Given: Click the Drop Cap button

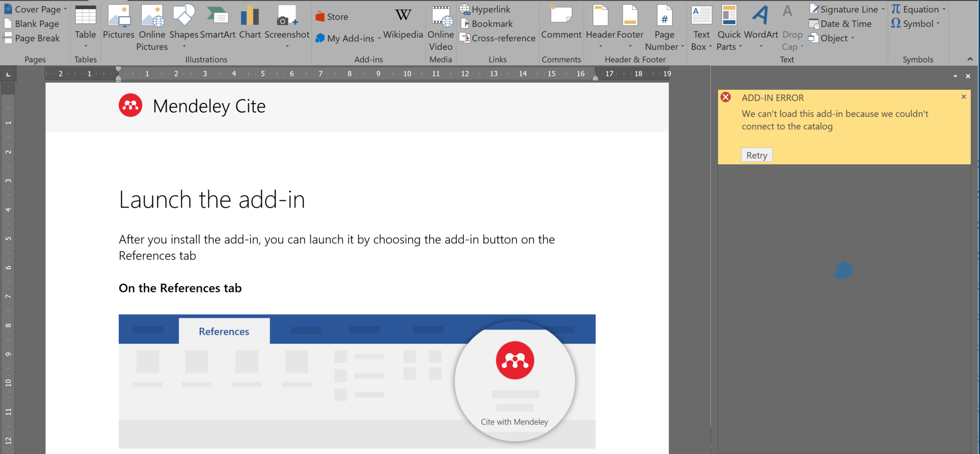Looking at the screenshot, I should [x=792, y=28].
